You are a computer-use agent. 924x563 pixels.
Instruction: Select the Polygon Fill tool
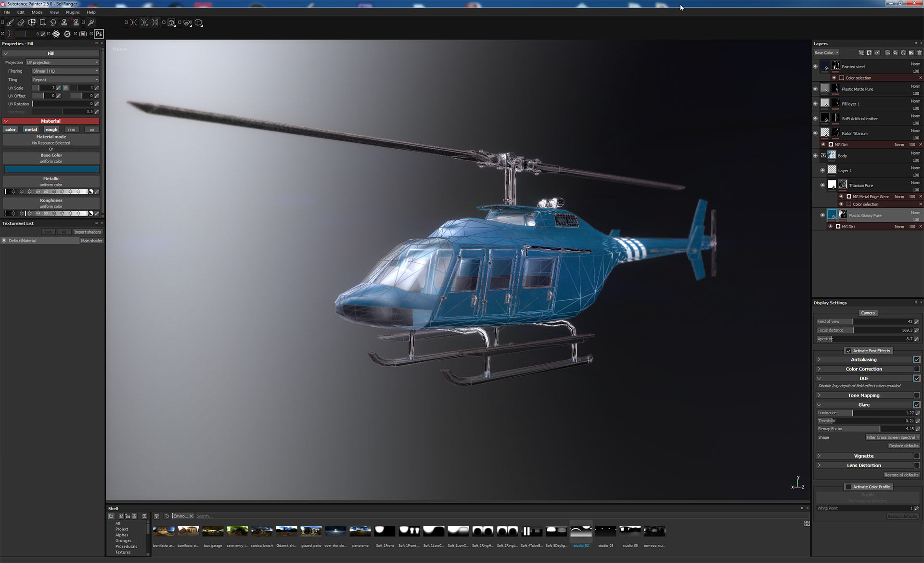point(42,22)
